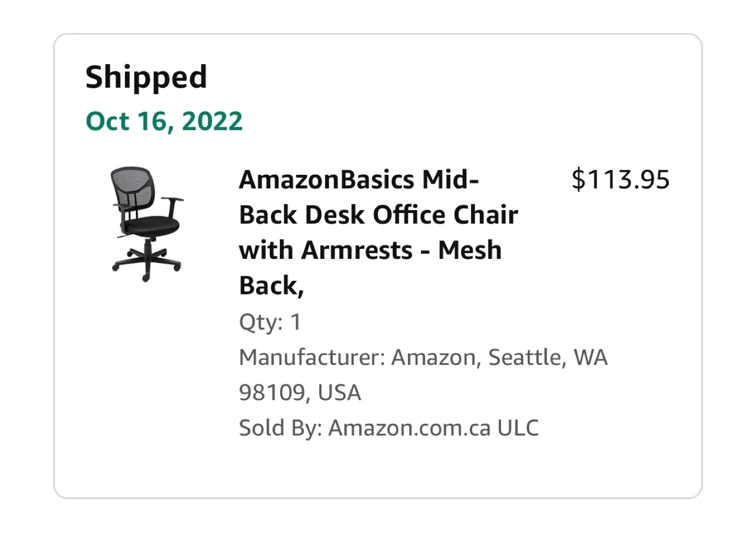Click the green Oct 16, 2022 date
756x535 pixels.
point(164,121)
